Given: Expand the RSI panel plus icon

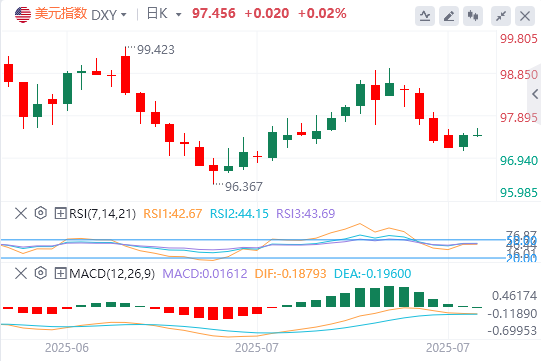Looking at the screenshot, I should (x=60, y=213).
